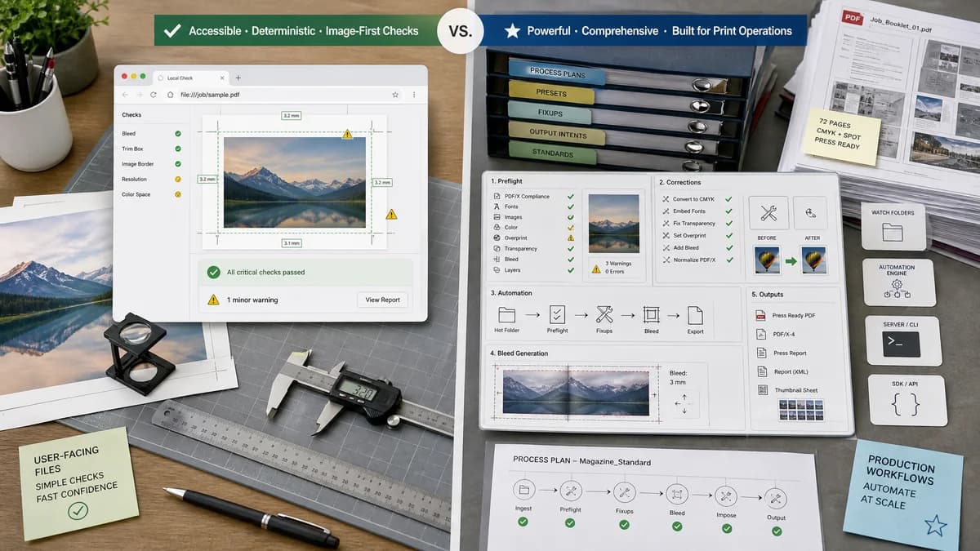This screenshot has height=551, width=980.
Task: Open Thumbnail Sheet in Outputs
Action: 786,390
